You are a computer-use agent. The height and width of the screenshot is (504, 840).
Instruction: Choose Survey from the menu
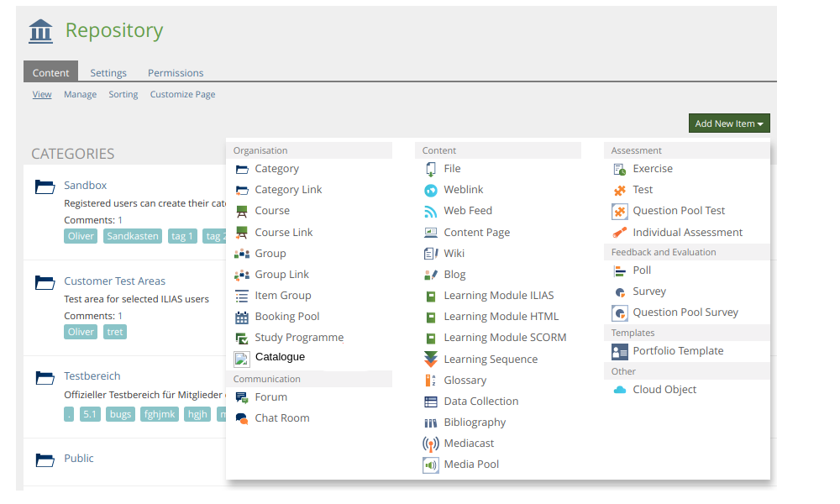(x=648, y=291)
